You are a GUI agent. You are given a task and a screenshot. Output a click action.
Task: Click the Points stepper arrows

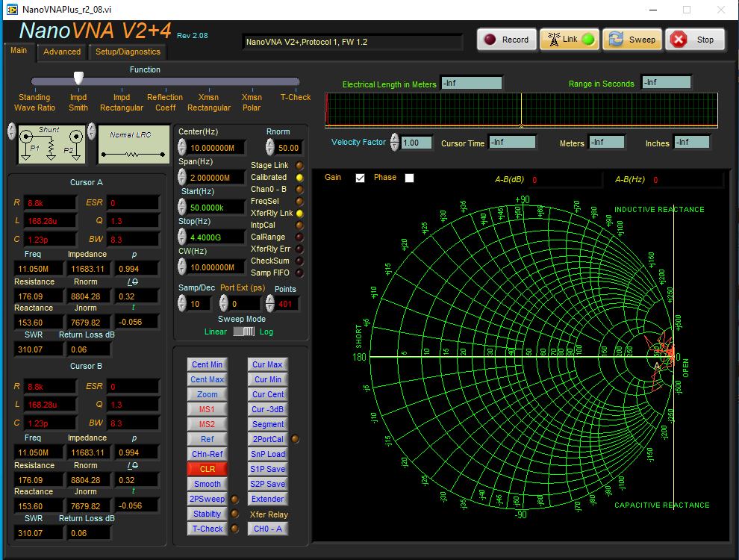pyautogui.click(x=269, y=303)
